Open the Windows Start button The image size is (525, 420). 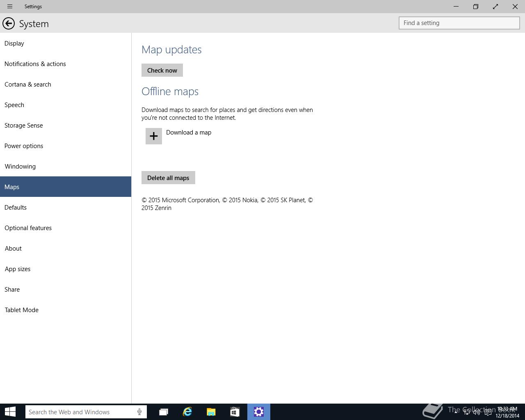pyautogui.click(x=10, y=412)
